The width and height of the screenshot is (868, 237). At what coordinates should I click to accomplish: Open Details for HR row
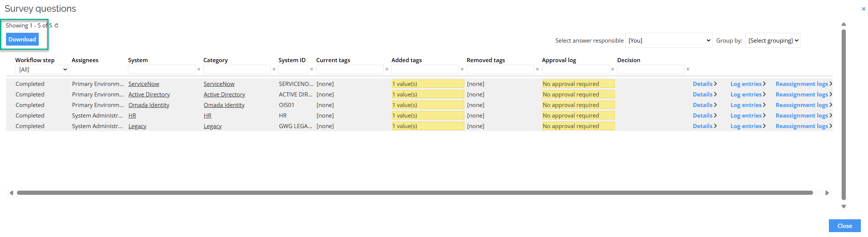[705, 115]
